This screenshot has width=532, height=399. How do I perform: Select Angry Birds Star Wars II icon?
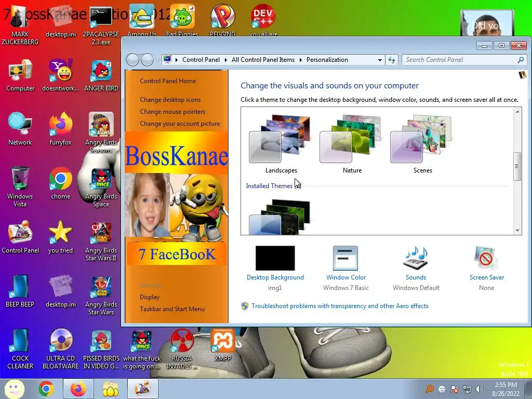(x=101, y=242)
